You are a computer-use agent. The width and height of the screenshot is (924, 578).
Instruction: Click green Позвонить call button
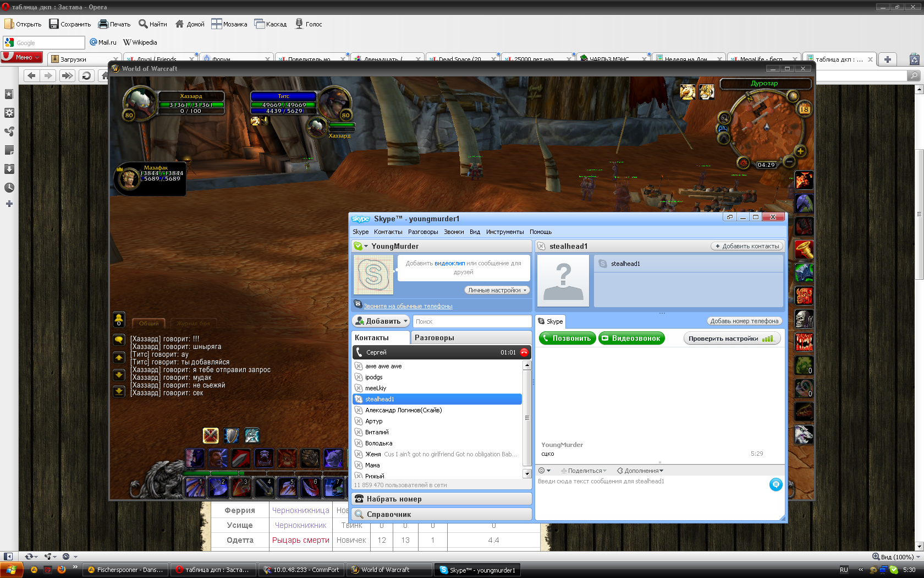(567, 339)
